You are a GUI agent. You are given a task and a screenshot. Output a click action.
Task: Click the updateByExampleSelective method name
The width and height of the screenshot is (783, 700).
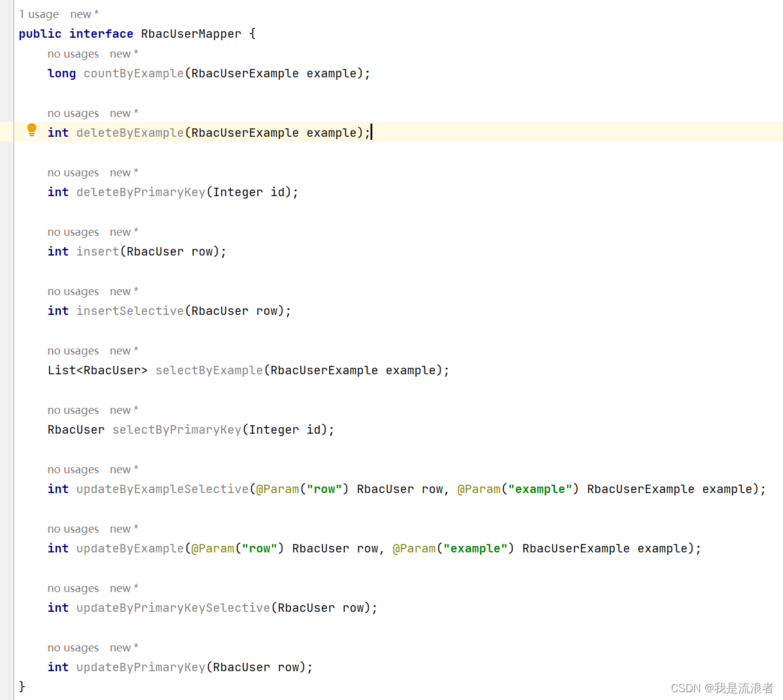coord(162,489)
